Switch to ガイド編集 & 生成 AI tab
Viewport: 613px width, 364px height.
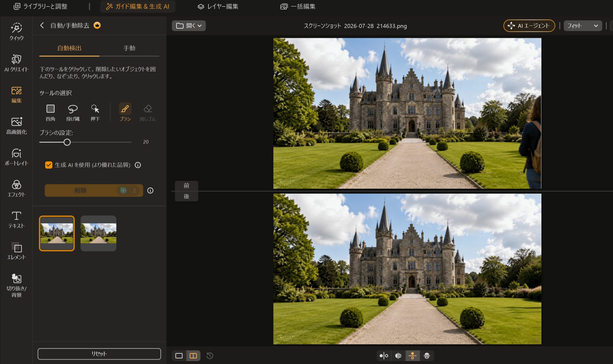pos(138,6)
